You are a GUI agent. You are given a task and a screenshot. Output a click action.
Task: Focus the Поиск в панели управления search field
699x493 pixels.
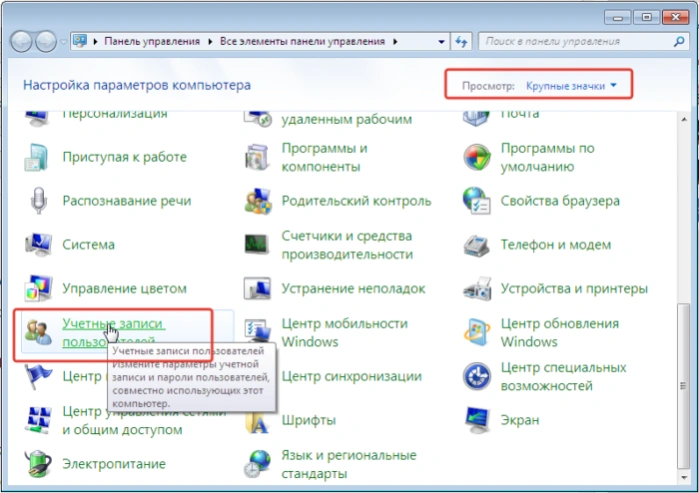[x=578, y=41]
